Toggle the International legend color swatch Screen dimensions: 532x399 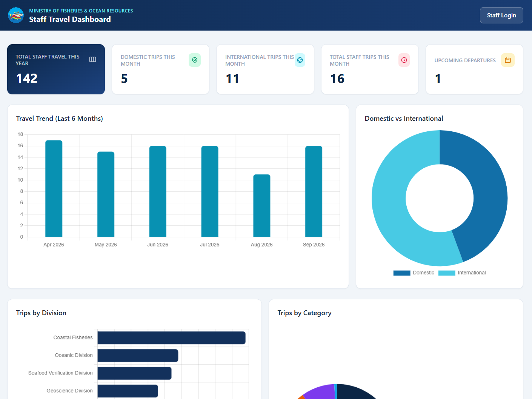(447, 273)
